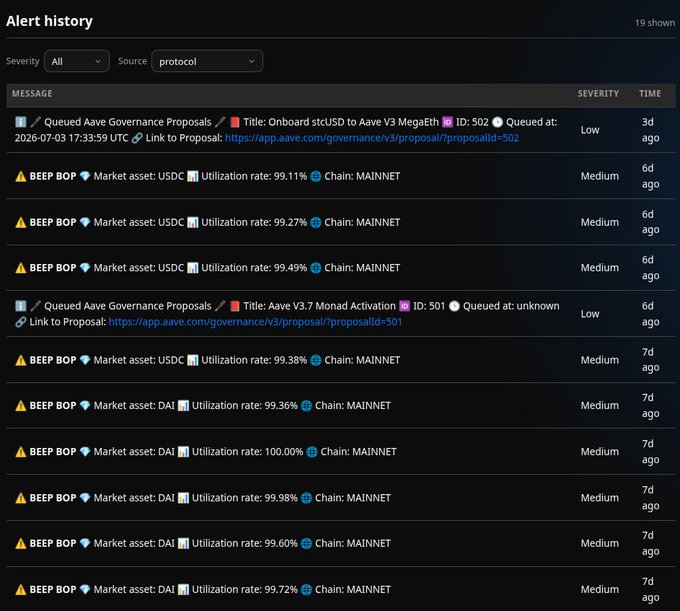Select the Alert history heading

click(x=49, y=21)
